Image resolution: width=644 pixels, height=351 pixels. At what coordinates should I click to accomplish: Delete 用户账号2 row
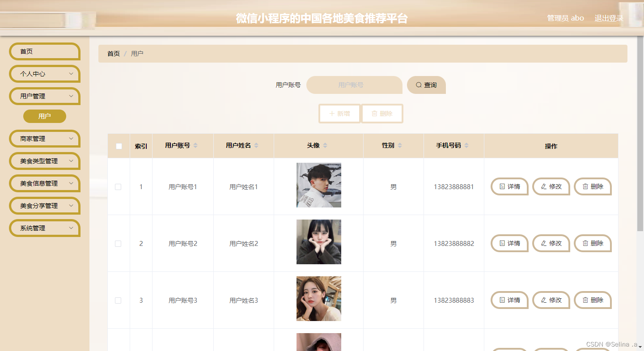pyautogui.click(x=593, y=244)
